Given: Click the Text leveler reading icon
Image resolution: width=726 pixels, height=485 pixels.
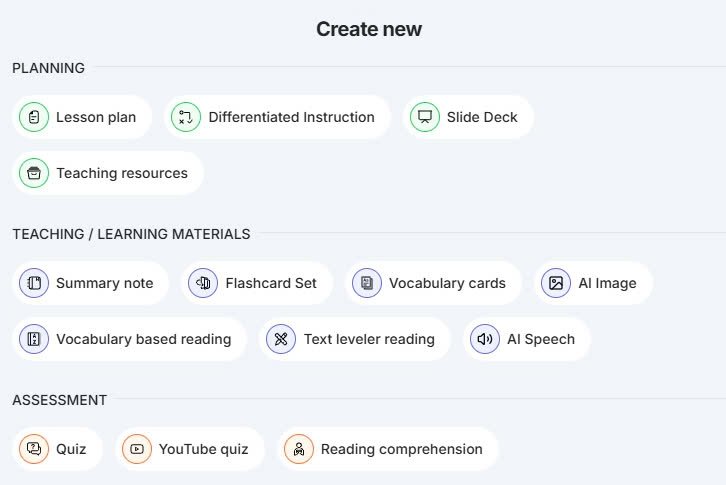Looking at the screenshot, I should tap(281, 339).
